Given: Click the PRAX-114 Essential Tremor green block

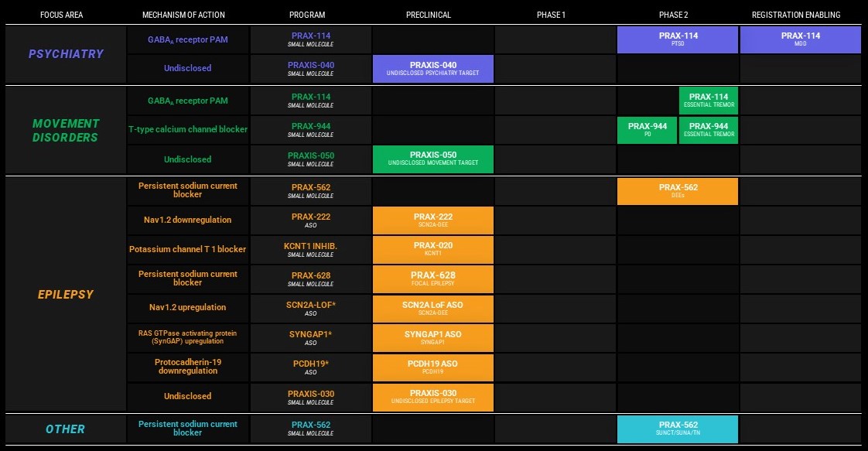Looking at the screenshot, I should click(709, 101).
